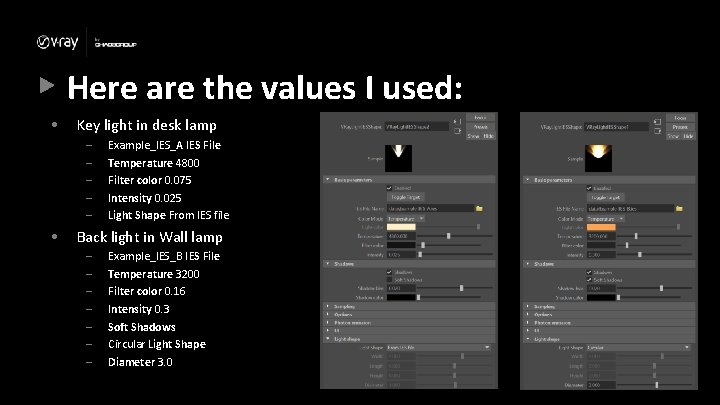Open Light shape 'From IES file' dropdown

(x=439, y=348)
